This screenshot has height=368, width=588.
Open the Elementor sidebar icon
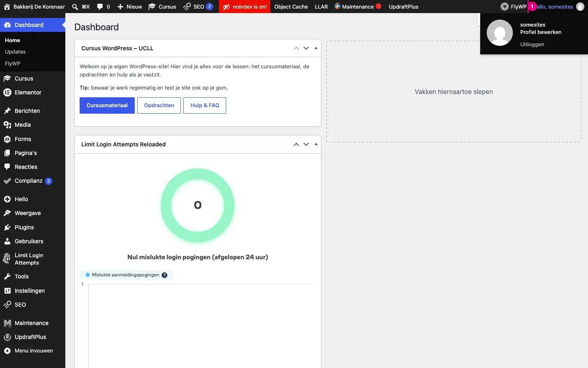click(x=7, y=92)
